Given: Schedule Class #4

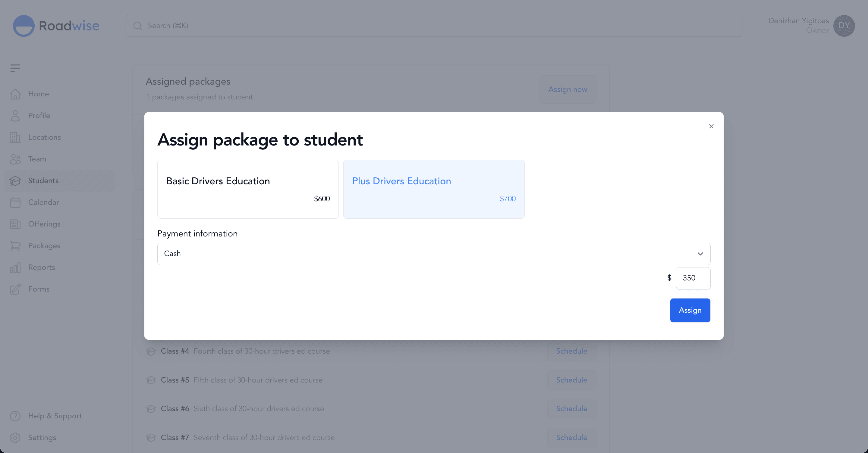Looking at the screenshot, I should click(x=572, y=351).
